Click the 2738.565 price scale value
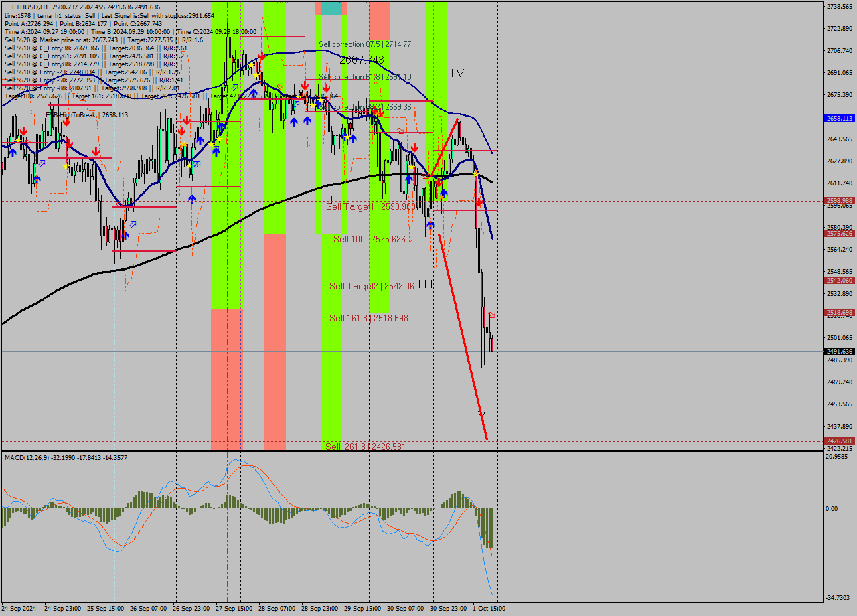The height and width of the screenshot is (616, 857). 840,6
